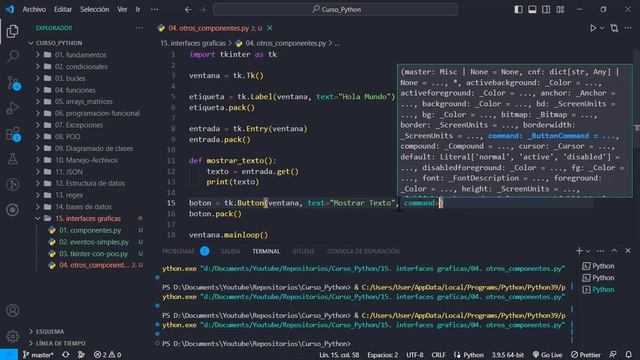
Task: Open terminal panel more actions ellipsis
Action: pos(600,251)
